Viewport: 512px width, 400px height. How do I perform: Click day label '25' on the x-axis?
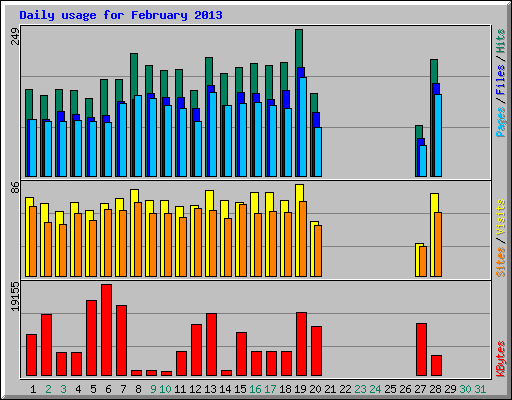(390, 389)
